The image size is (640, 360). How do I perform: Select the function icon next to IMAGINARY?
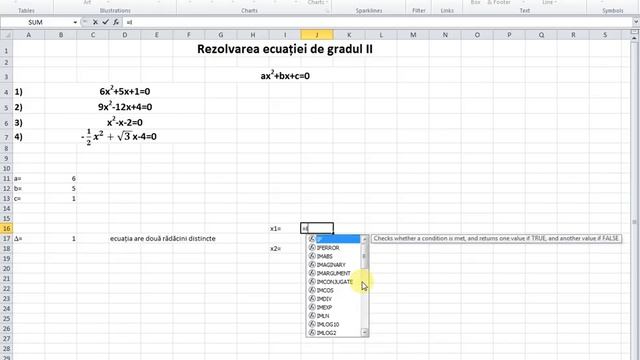[312, 265]
